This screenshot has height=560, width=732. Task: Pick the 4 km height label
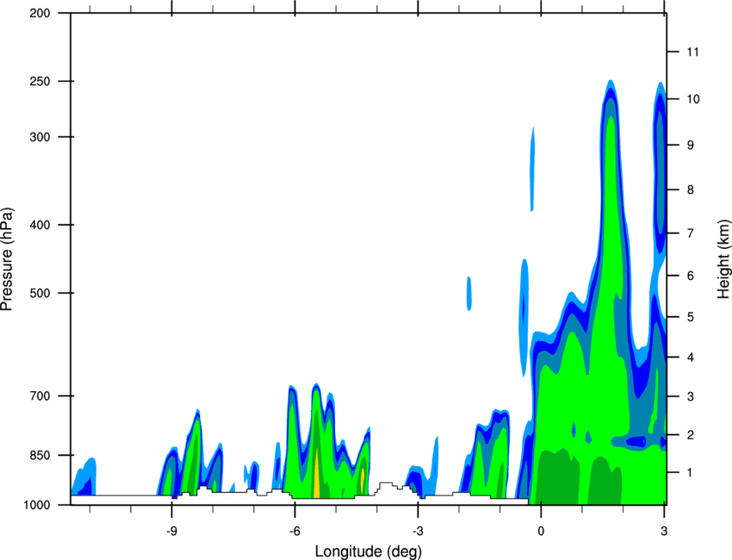click(x=690, y=358)
